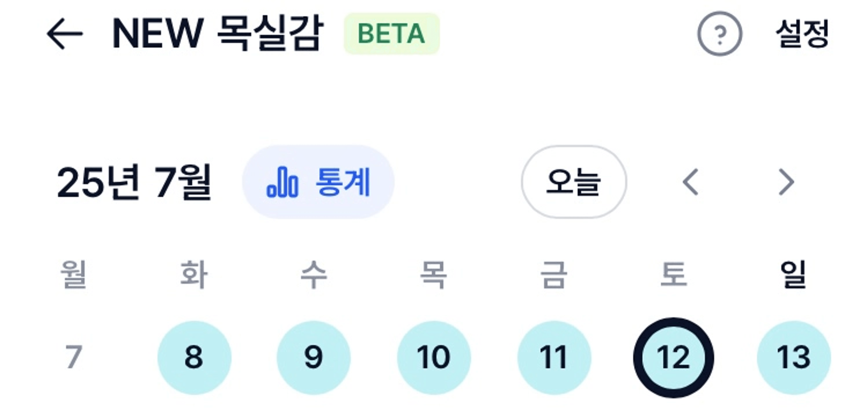Viewport: 868px width, 419px height.
Task: Select date 13 in the calendar
Action: [794, 358]
